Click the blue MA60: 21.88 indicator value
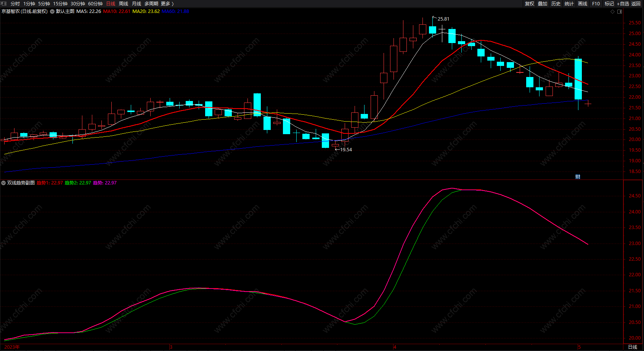 (175, 11)
